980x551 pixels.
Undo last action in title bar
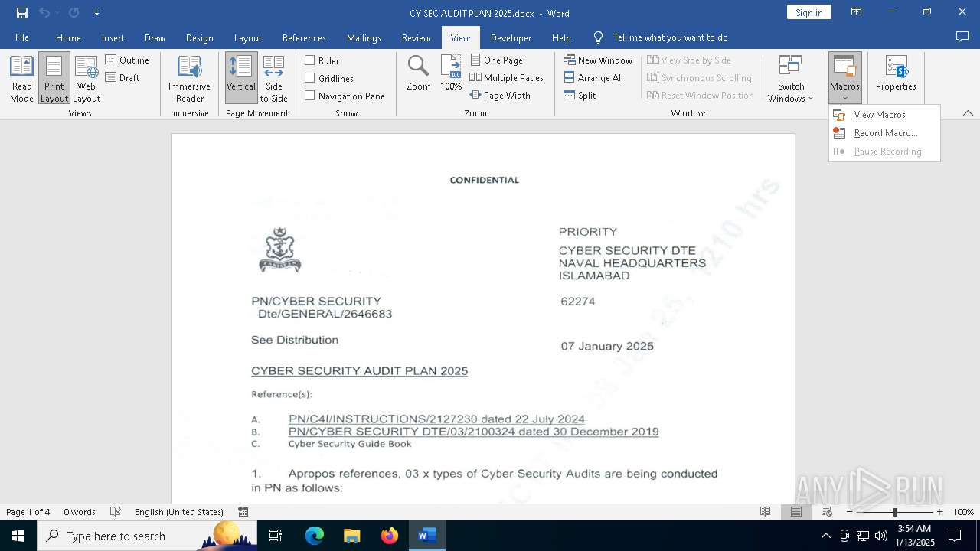tap(44, 13)
